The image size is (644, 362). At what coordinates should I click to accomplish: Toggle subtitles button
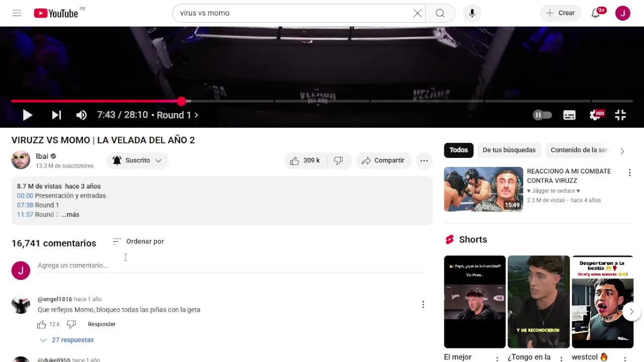point(570,115)
